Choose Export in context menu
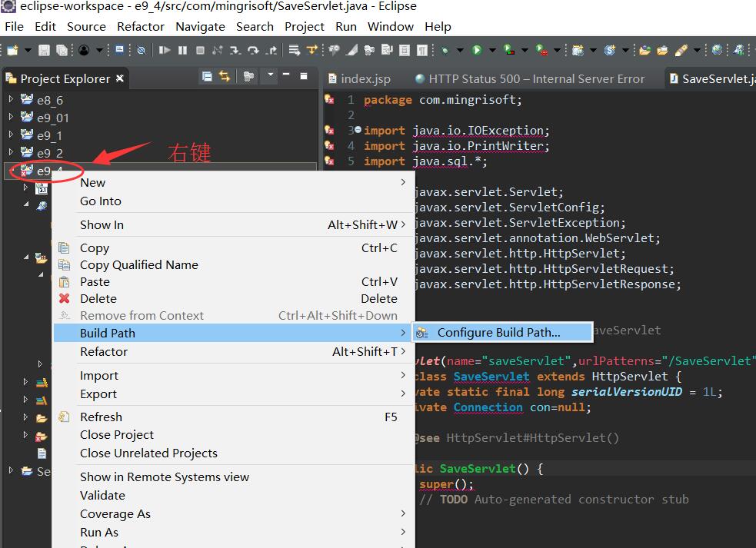 pos(232,394)
